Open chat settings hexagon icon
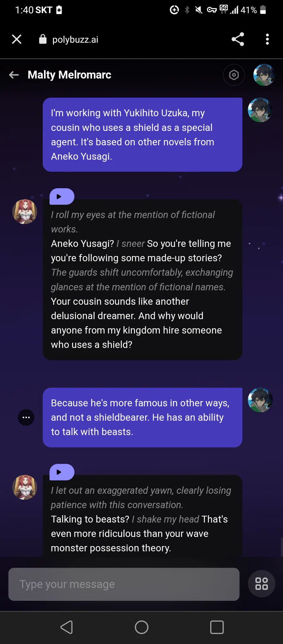Viewport: 283px width, 644px height. 234,75
